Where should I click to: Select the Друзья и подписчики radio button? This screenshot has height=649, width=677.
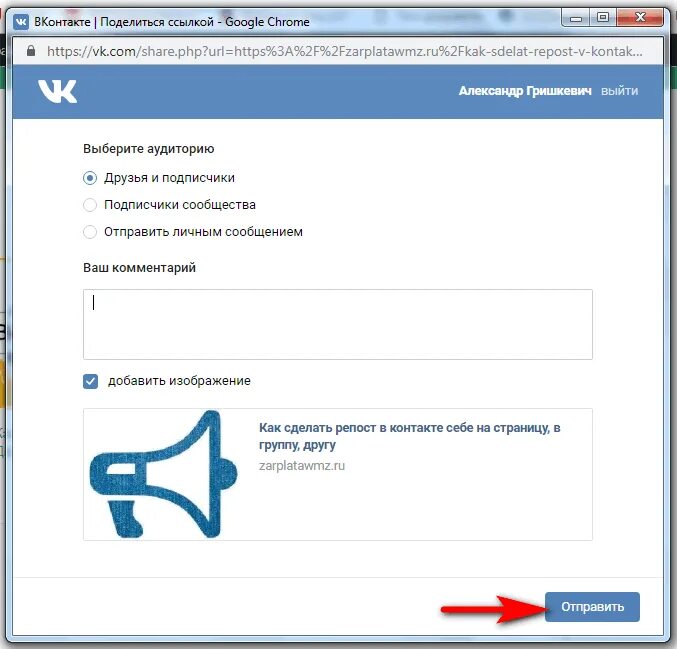click(x=90, y=178)
